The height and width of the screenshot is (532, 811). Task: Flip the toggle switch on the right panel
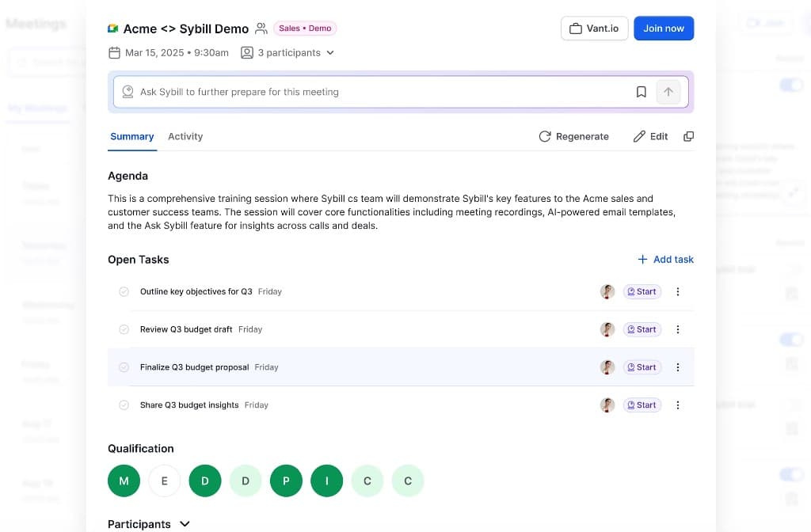pos(792,85)
